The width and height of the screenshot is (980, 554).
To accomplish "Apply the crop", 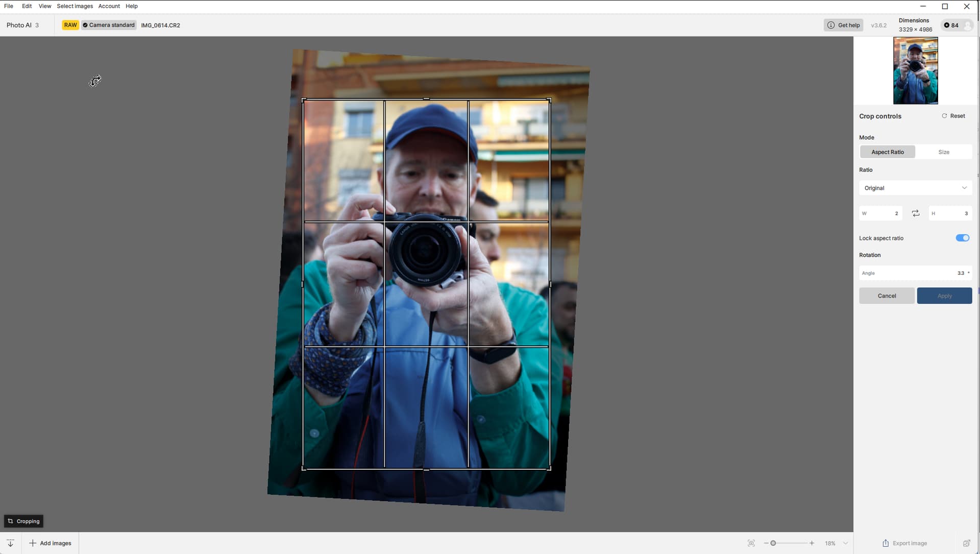I will click(x=944, y=296).
